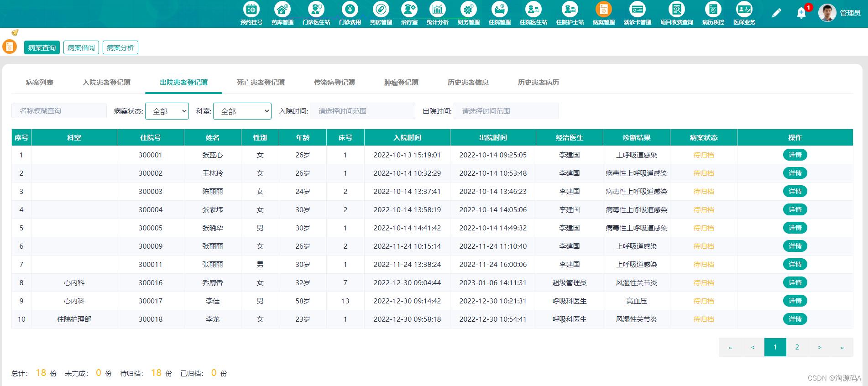Open 详情 for patient 李龙
Screen dimensions: 868x386
coord(795,319)
